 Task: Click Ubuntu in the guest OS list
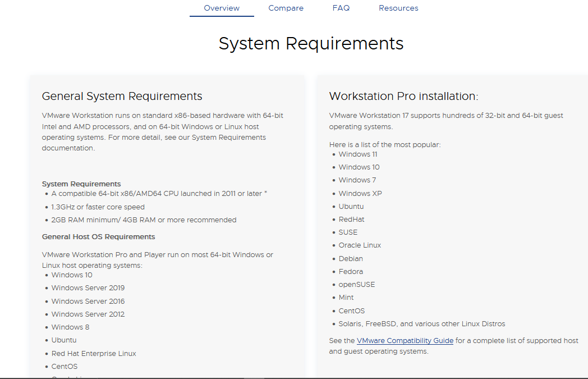click(351, 207)
